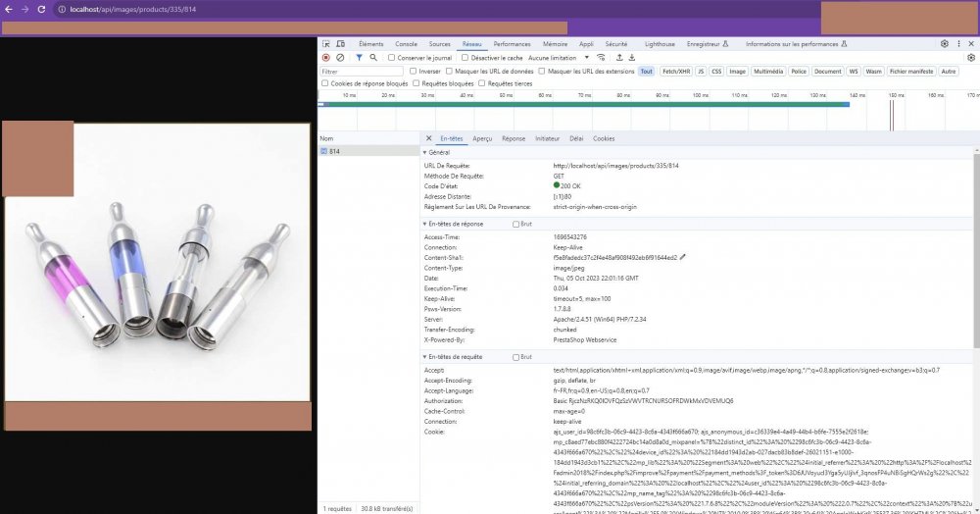Enable Conserver le journal checkbox

[391, 58]
